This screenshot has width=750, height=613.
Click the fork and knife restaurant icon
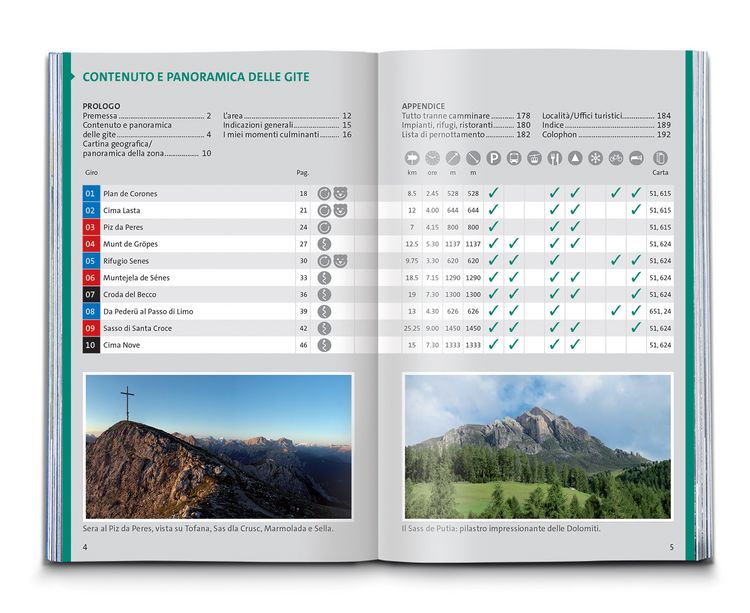(555, 158)
